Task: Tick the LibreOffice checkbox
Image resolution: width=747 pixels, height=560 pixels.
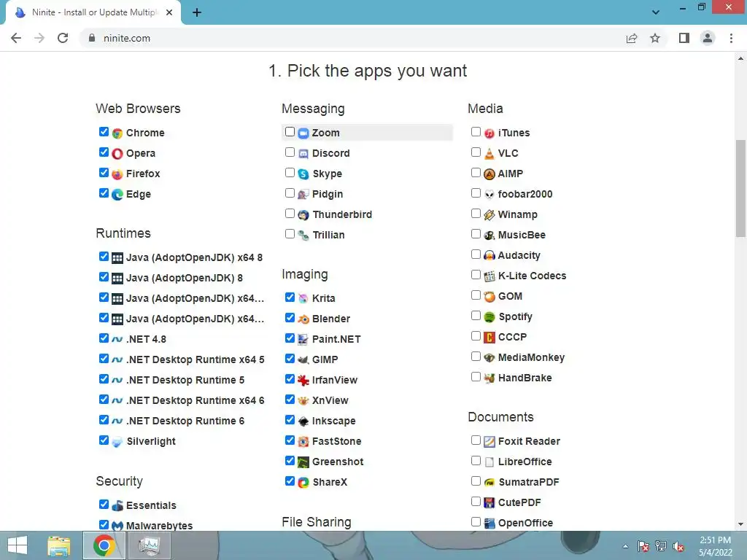Action: [x=476, y=461]
